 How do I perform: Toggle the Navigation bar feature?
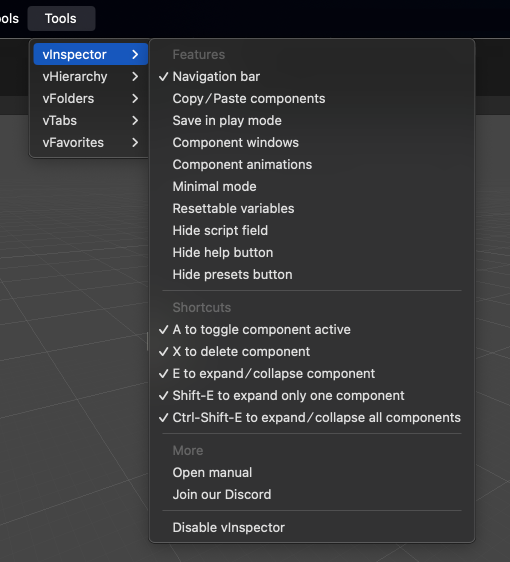[x=312, y=76]
